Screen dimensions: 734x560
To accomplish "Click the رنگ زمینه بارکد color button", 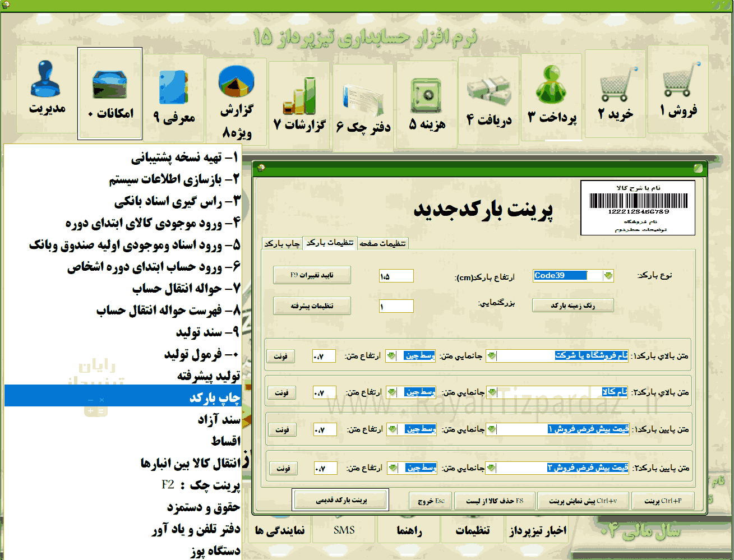I will [x=573, y=306].
